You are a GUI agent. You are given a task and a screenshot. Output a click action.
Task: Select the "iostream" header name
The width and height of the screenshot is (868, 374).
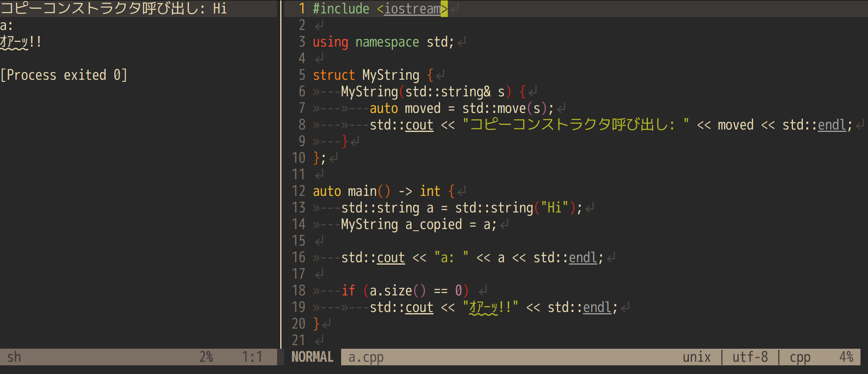[x=413, y=9]
